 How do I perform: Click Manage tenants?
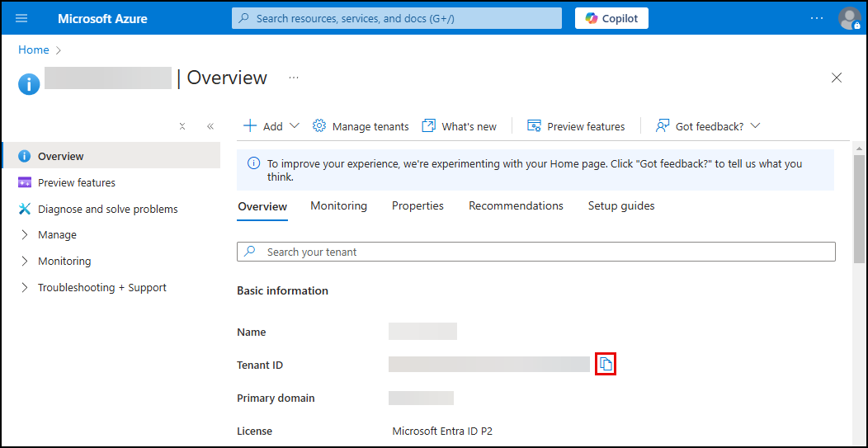point(361,126)
